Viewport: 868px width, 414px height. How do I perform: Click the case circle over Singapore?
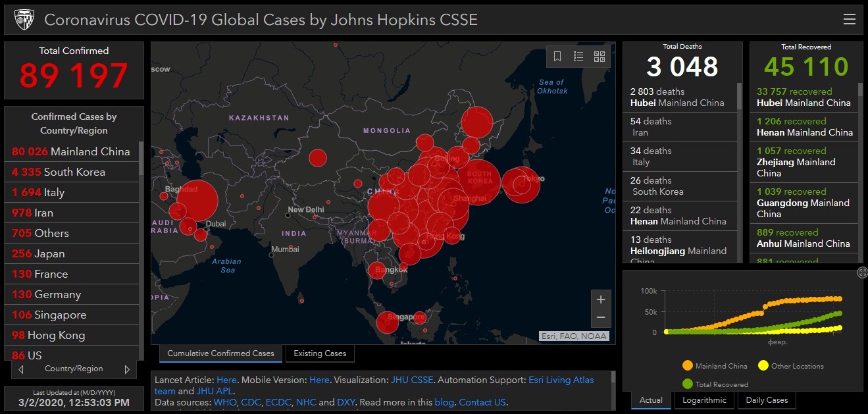pyautogui.click(x=387, y=323)
